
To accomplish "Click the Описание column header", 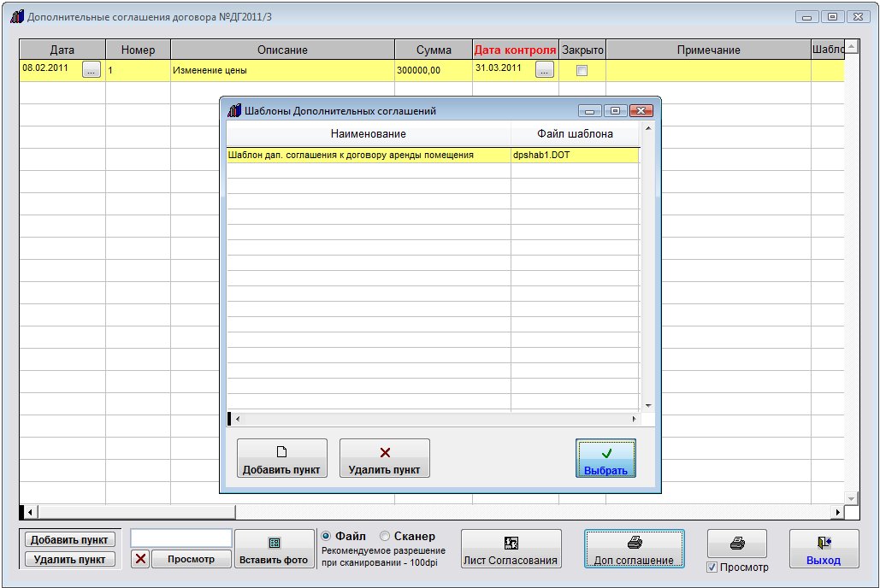I will pyautogui.click(x=282, y=50).
